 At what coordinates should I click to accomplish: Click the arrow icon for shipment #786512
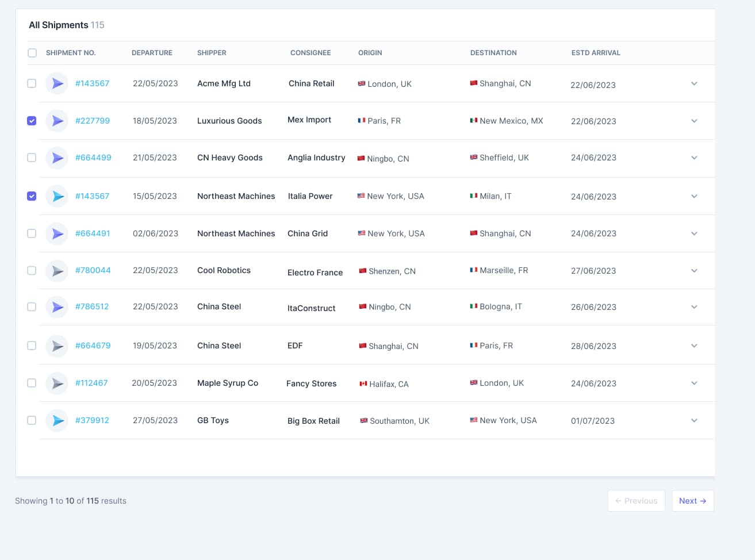tap(57, 307)
